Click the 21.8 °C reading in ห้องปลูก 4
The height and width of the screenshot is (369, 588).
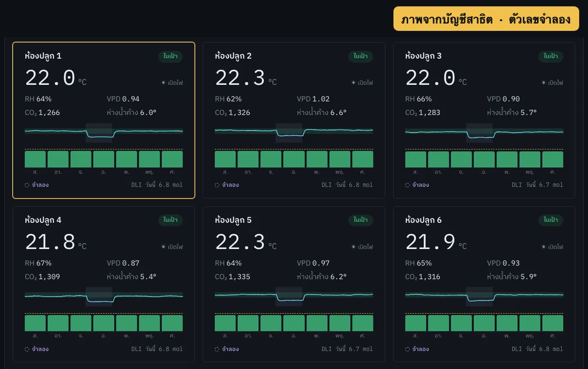click(x=56, y=243)
